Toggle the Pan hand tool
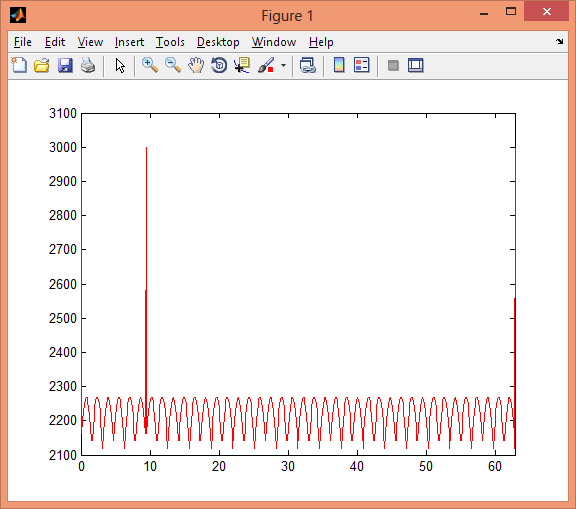 [196, 65]
